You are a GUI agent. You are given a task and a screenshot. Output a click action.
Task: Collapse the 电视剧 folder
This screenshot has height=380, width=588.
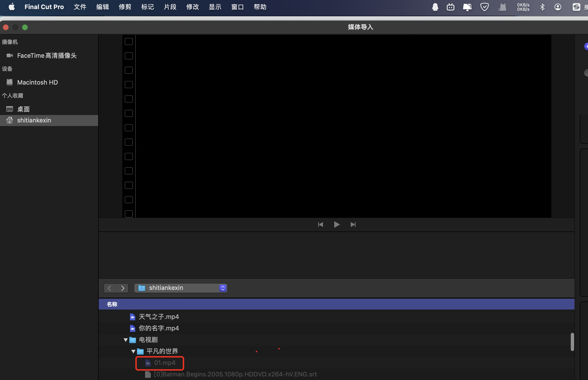click(x=125, y=340)
